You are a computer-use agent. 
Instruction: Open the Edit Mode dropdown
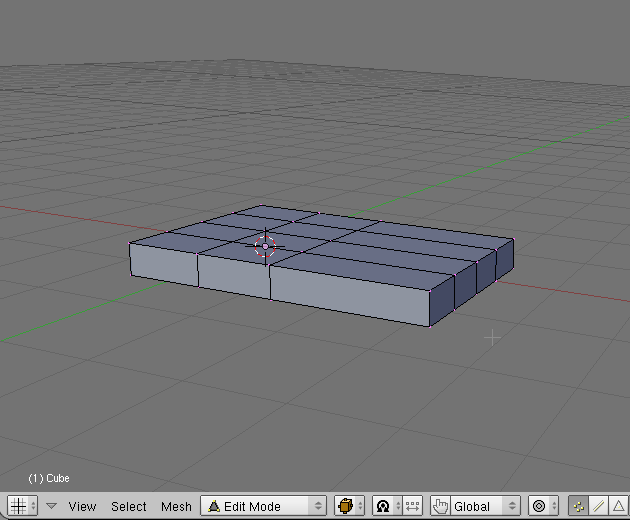(264, 506)
